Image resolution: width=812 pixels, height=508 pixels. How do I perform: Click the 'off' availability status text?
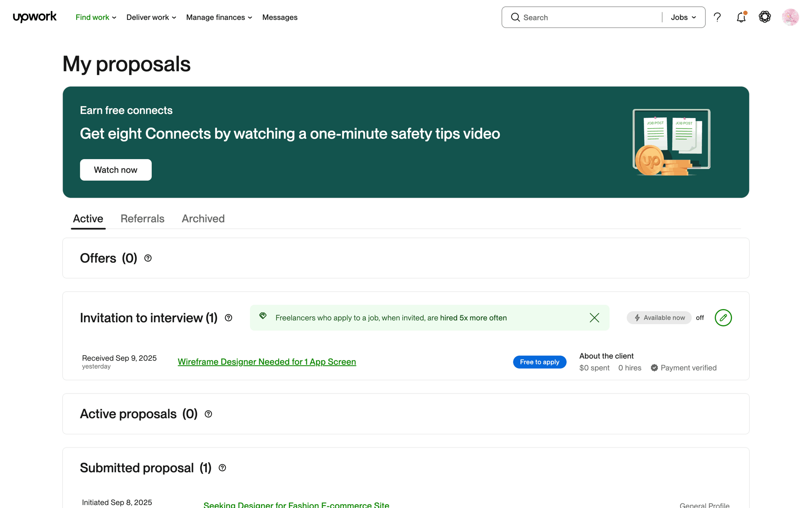pos(700,318)
